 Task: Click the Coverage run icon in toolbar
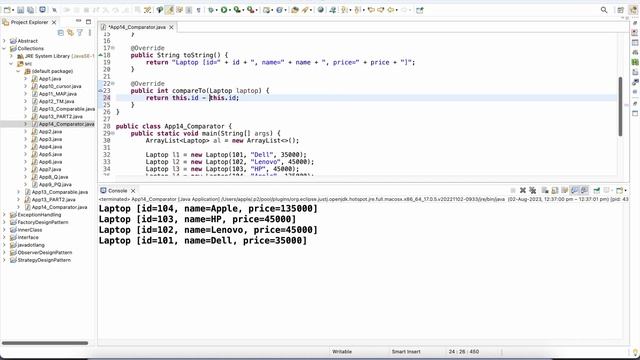(x=237, y=10)
